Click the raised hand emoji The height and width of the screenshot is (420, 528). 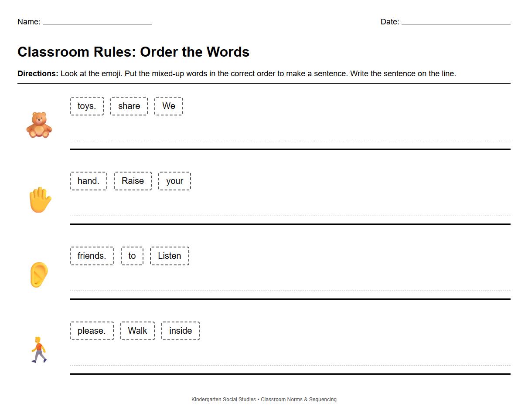coord(40,200)
